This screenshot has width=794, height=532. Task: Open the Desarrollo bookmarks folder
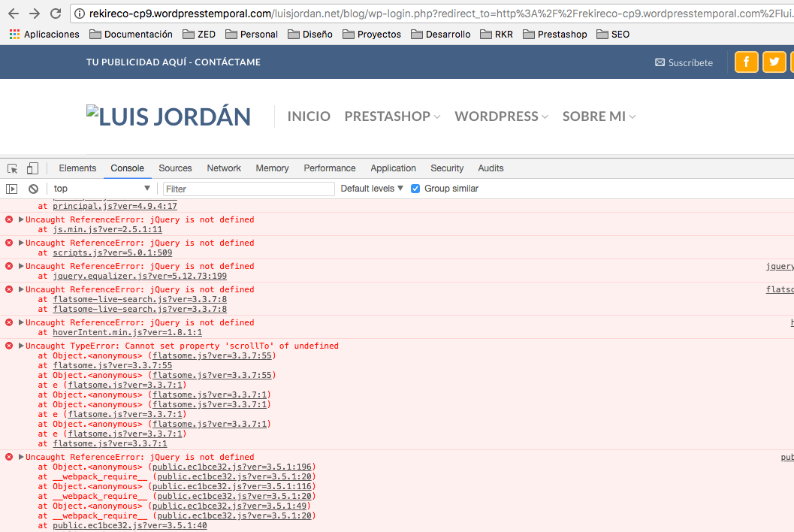440,35
